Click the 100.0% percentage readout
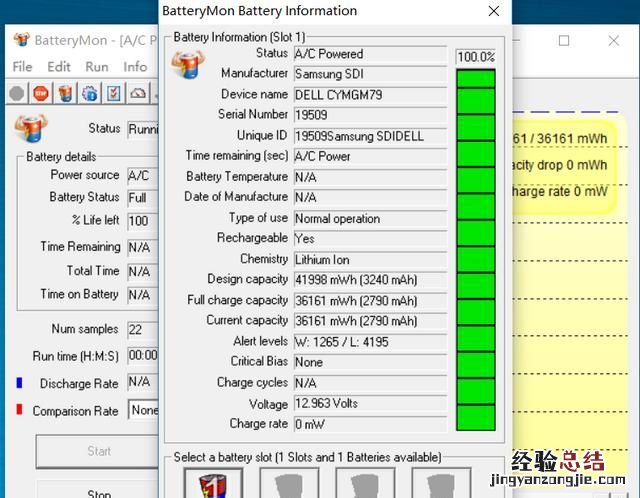This screenshot has width=640, height=498. [476, 56]
